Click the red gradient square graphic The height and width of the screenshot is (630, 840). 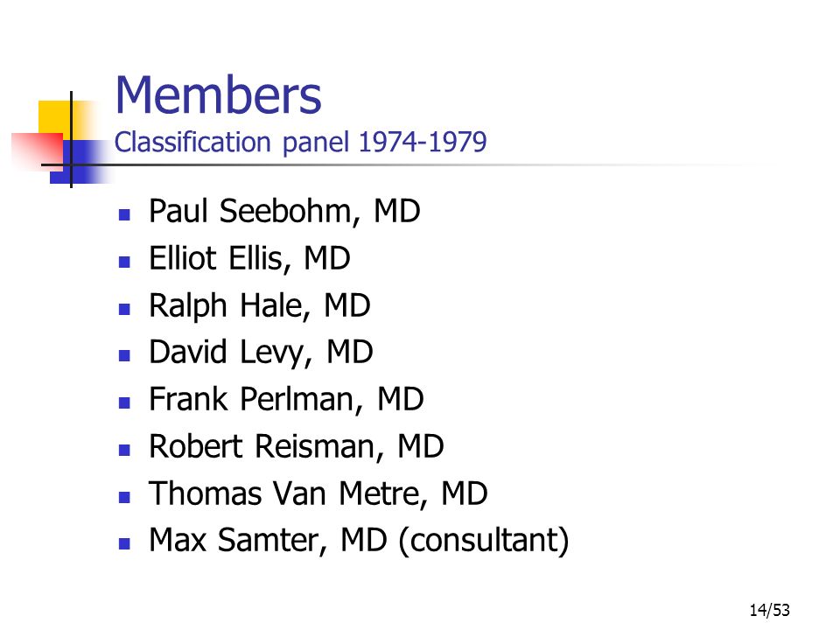coord(38,150)
